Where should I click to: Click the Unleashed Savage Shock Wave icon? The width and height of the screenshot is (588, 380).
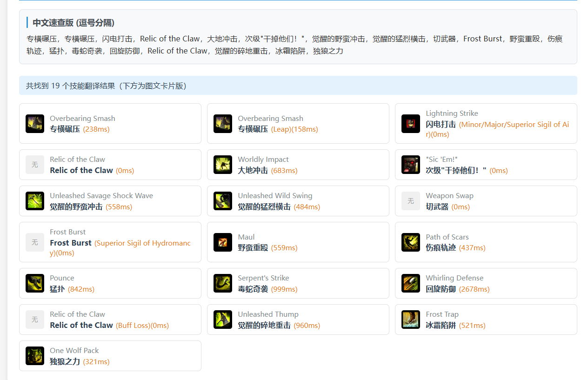[34, 201]
